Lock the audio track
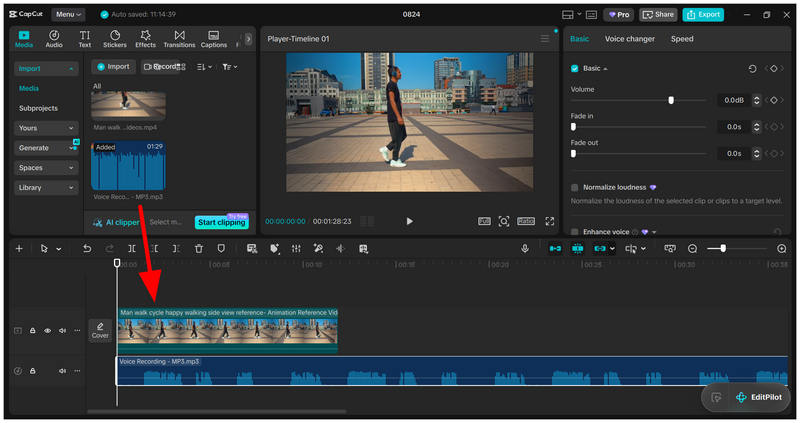 click(33, 371)
